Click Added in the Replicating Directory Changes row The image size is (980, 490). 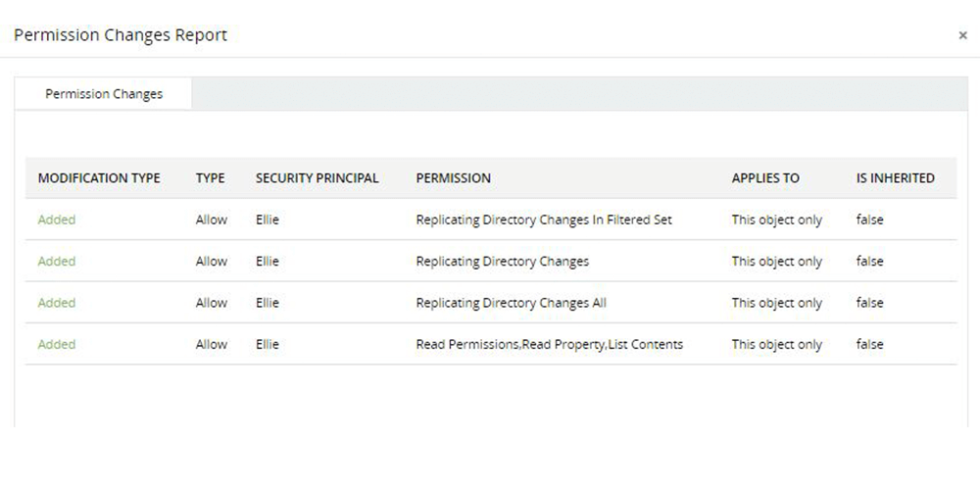point(56,262)
